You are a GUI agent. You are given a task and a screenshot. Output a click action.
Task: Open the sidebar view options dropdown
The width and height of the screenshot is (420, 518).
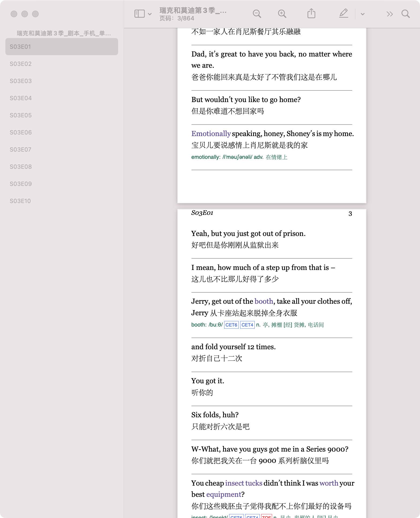point(150,14)
